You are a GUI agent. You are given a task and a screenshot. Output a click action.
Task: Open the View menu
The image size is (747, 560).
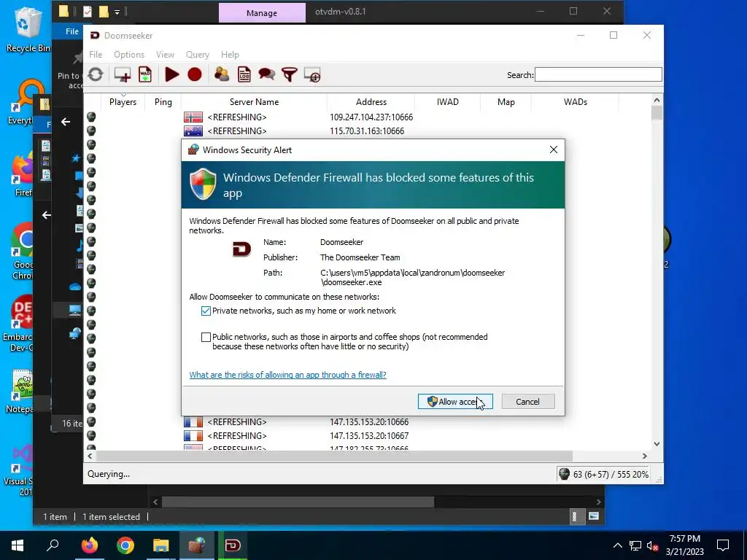click(165, 55)
